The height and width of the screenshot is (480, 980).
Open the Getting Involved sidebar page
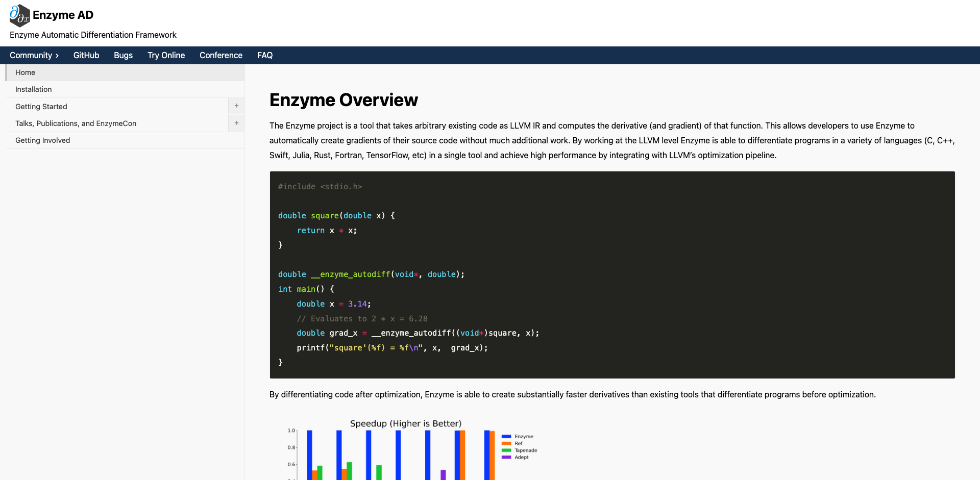125,140
